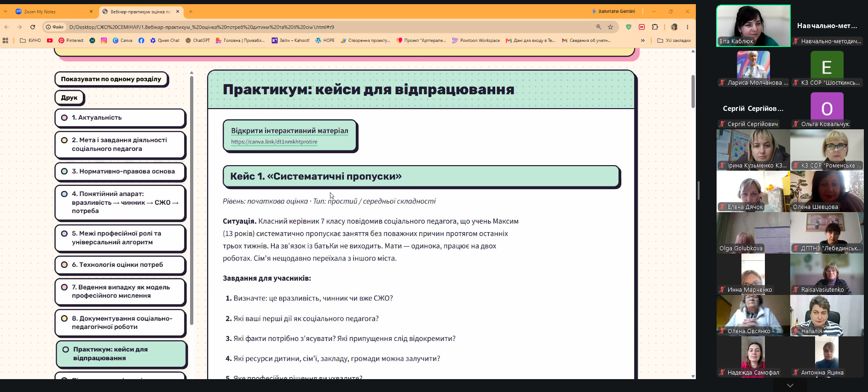
Task: Click the browser back arrow
Action: point(6,27)
